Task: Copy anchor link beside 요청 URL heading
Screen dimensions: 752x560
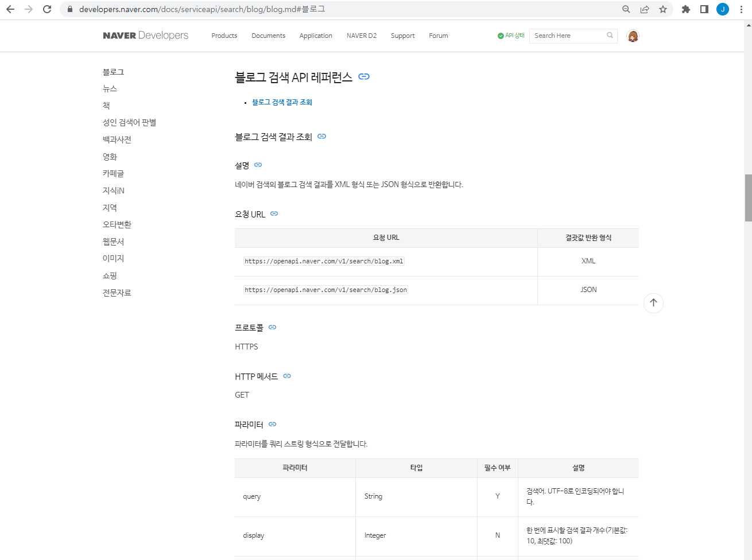Action: pos(274,213)
